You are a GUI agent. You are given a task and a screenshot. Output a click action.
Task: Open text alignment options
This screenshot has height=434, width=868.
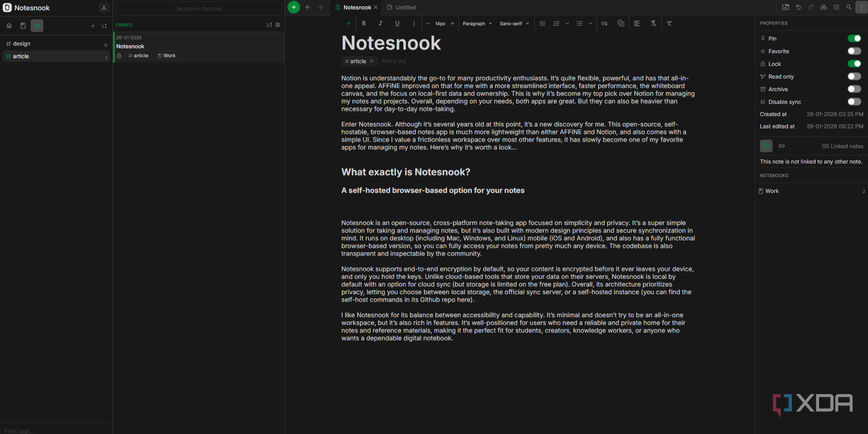pyautogui.click(x=637, y=24)
